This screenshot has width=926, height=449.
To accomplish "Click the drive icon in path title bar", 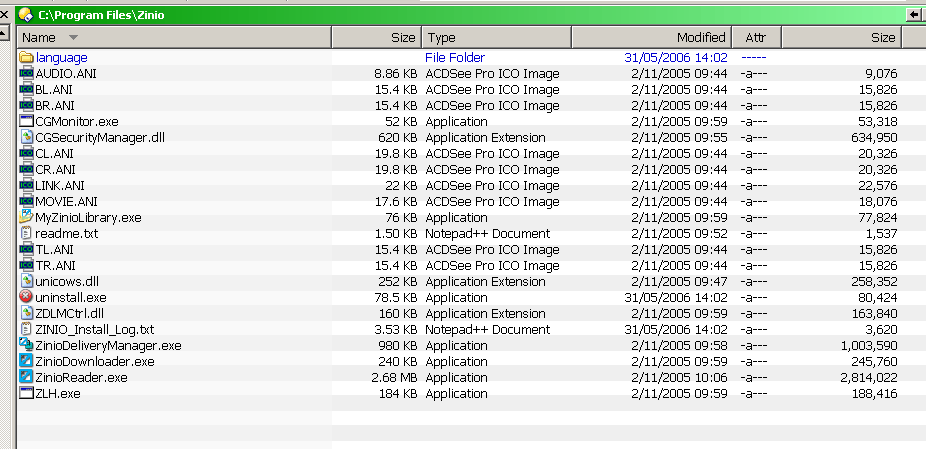I will 25,15.
